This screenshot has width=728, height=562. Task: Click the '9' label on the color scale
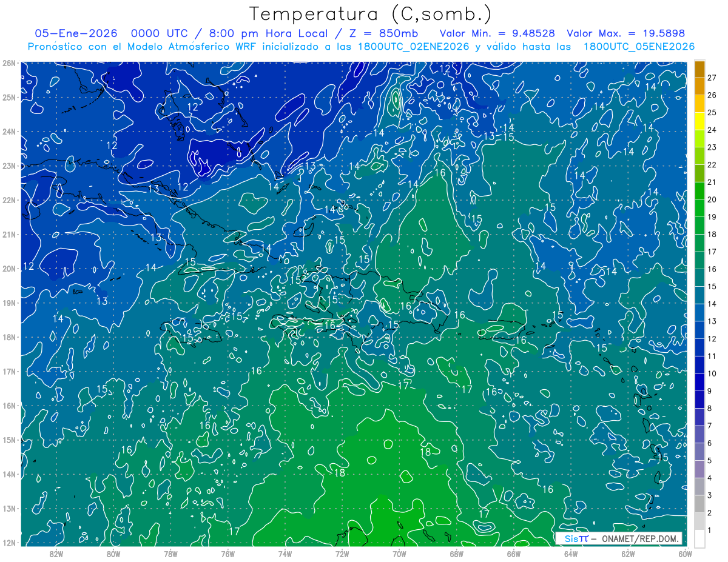click(710, 392)
